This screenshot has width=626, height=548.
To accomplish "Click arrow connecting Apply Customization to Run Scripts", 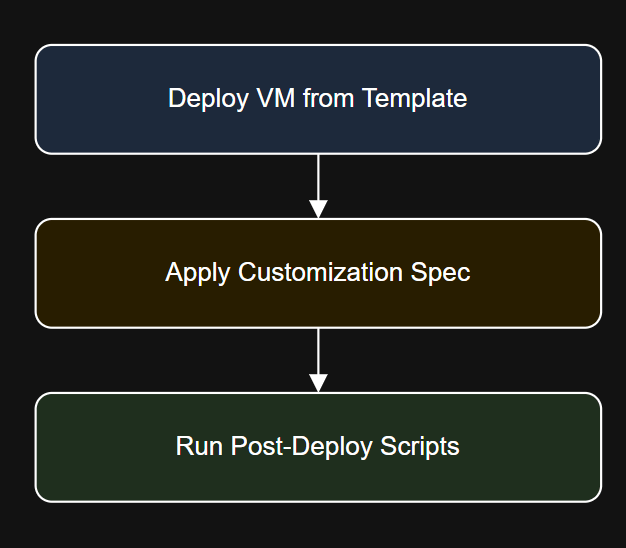I will (318, 360).
